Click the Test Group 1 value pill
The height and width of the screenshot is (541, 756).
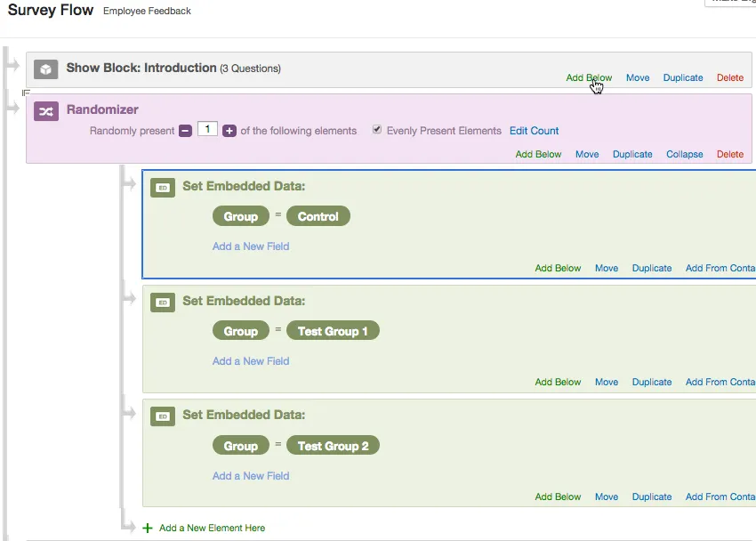pyautogui.click(x=333, y=331)
